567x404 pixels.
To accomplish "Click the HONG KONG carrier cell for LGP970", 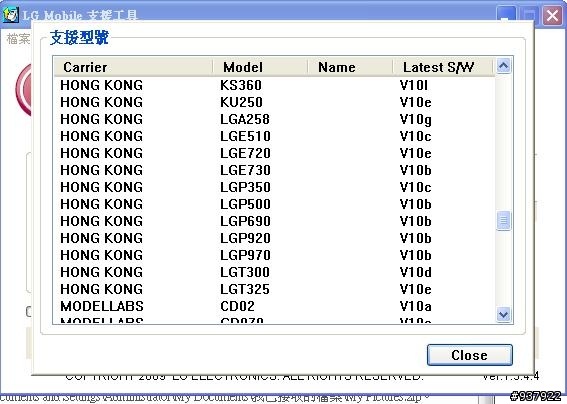I will [x=102, y=255].
